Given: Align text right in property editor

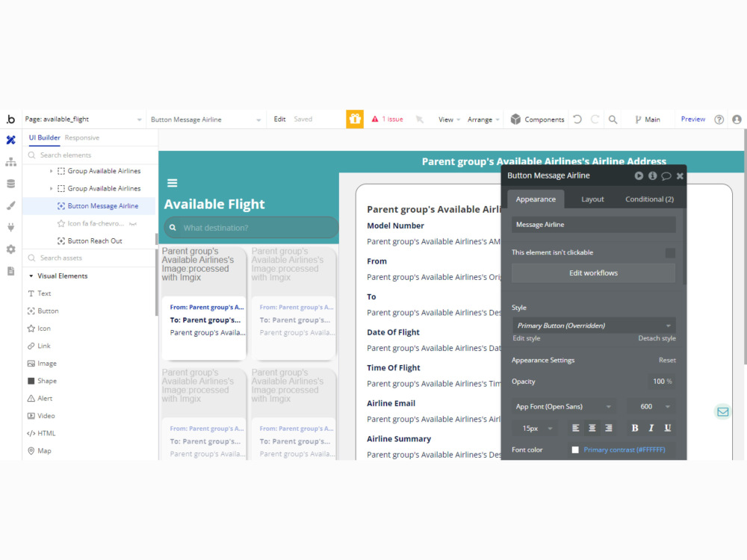Looking at the screenshot, I should coord(609,428).
